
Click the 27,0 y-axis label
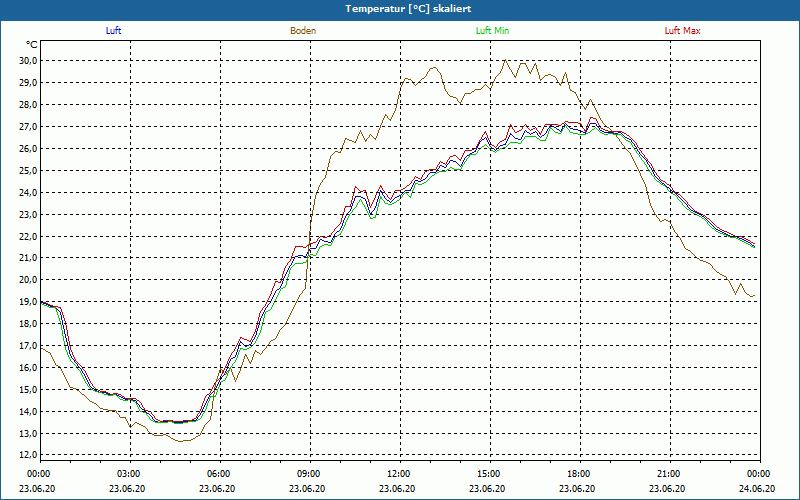point(29,127)
